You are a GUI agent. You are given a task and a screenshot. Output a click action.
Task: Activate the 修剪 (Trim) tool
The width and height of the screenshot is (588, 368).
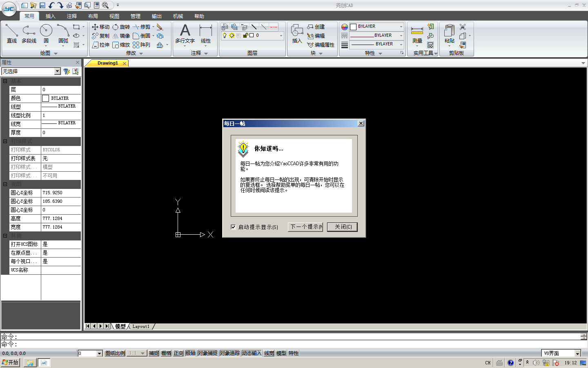pyautogui.click(x=141, y=27)
